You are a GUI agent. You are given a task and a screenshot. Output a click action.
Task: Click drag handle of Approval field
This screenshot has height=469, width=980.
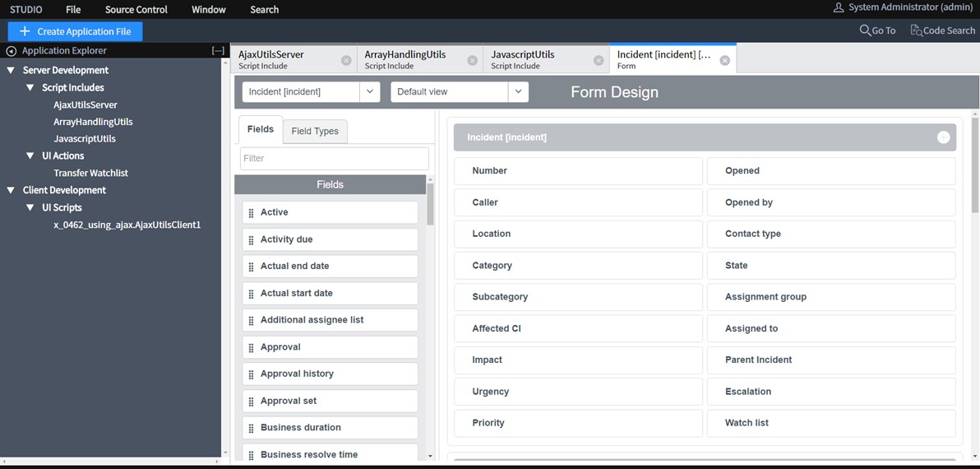point(252,347)
